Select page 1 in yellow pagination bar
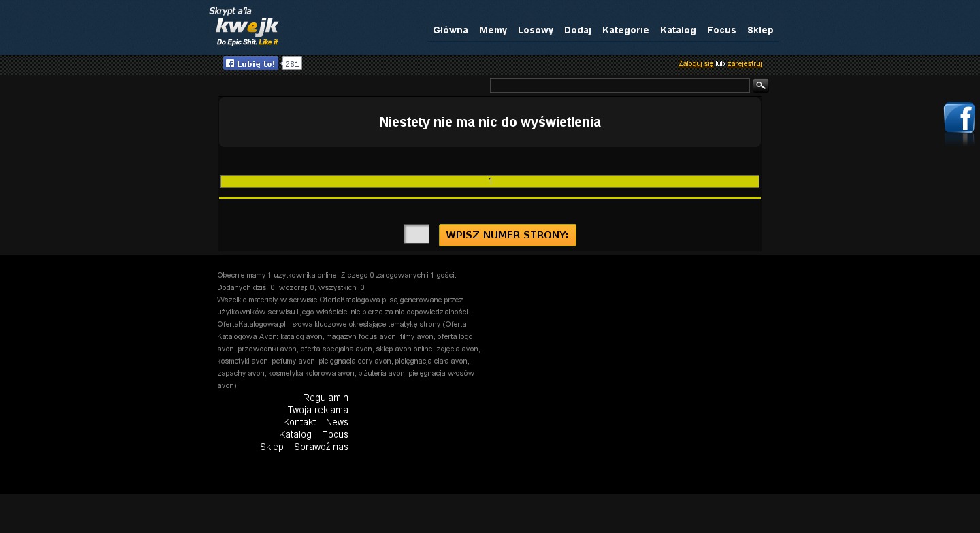The image size is (980, 533). [490, 181]
